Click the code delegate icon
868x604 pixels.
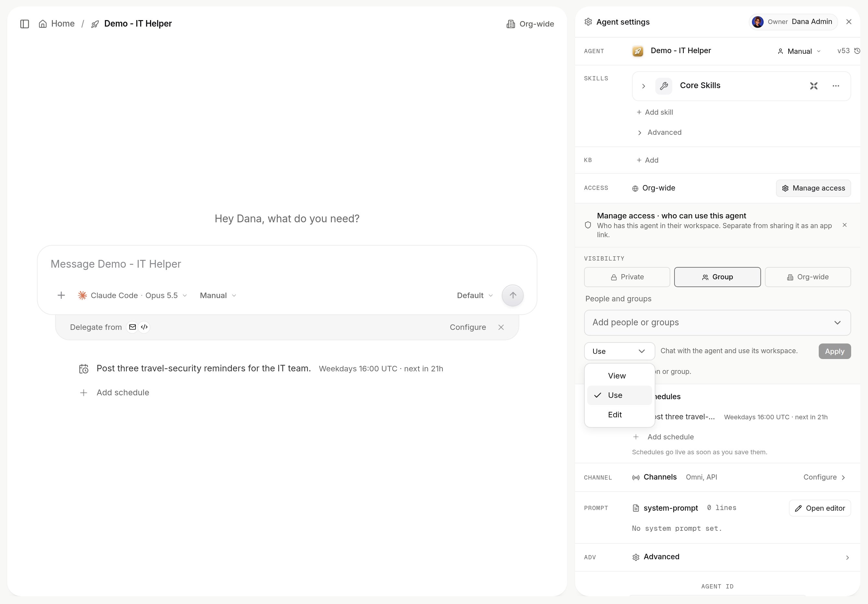[144, 327]
